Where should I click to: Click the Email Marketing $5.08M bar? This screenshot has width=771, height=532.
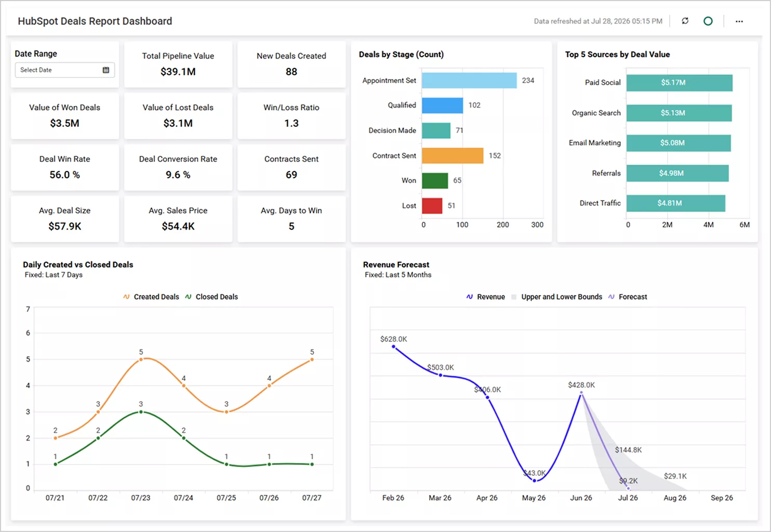(679, 143)
